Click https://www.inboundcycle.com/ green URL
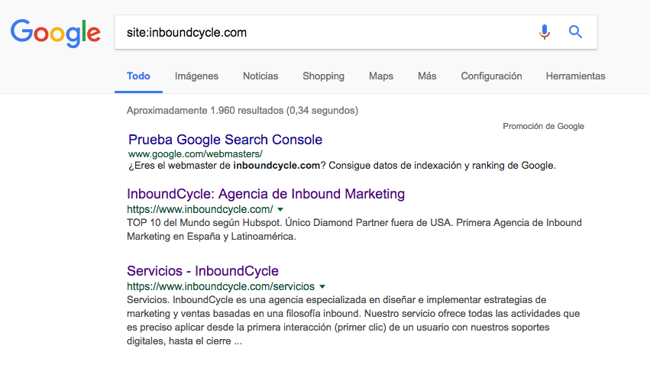The height and width of the screenshot is (368, 650). point(200,209)
